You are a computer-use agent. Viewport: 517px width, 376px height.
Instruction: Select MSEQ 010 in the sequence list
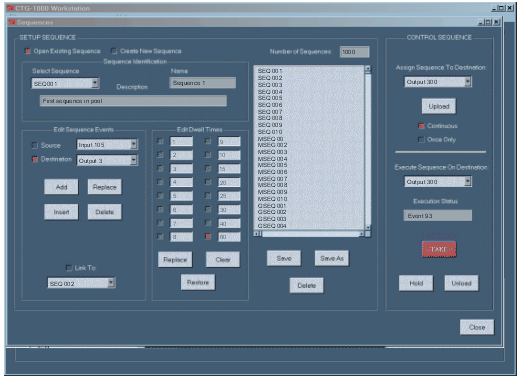tap(272, 199)
